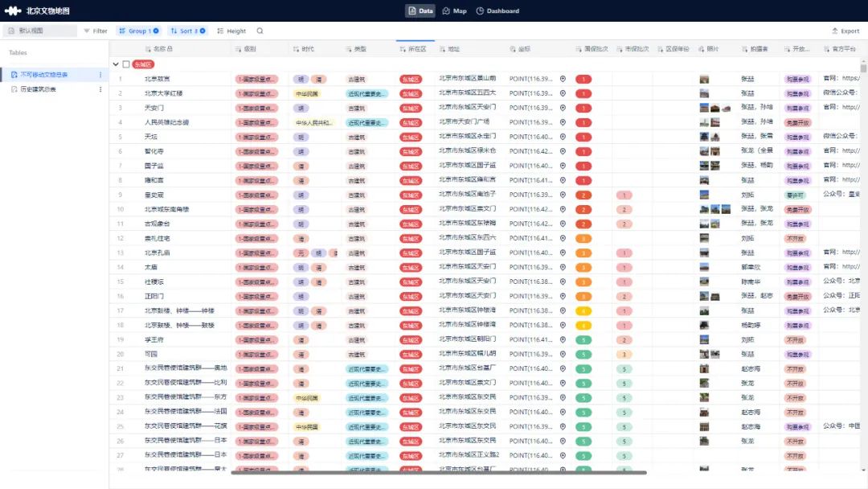
Task: Click map pin icon in 正阳门 row
Action: [563, 296]
